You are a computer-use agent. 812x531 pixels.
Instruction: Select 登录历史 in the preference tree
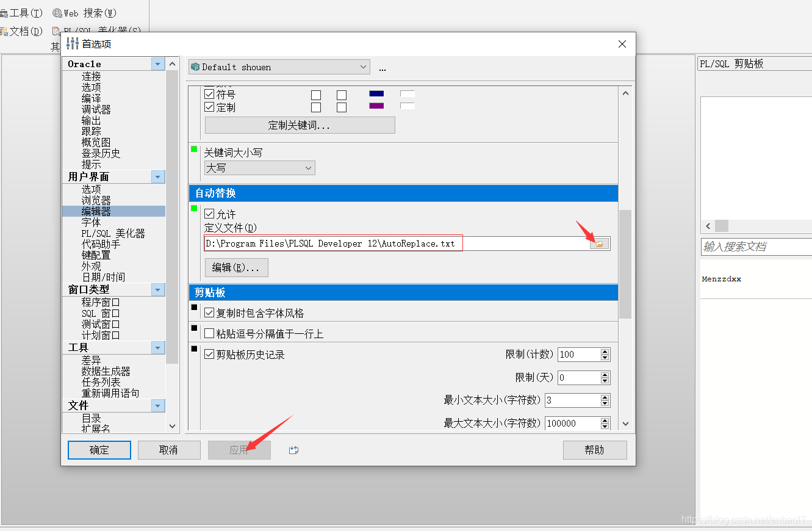click(x=101, y=154)
